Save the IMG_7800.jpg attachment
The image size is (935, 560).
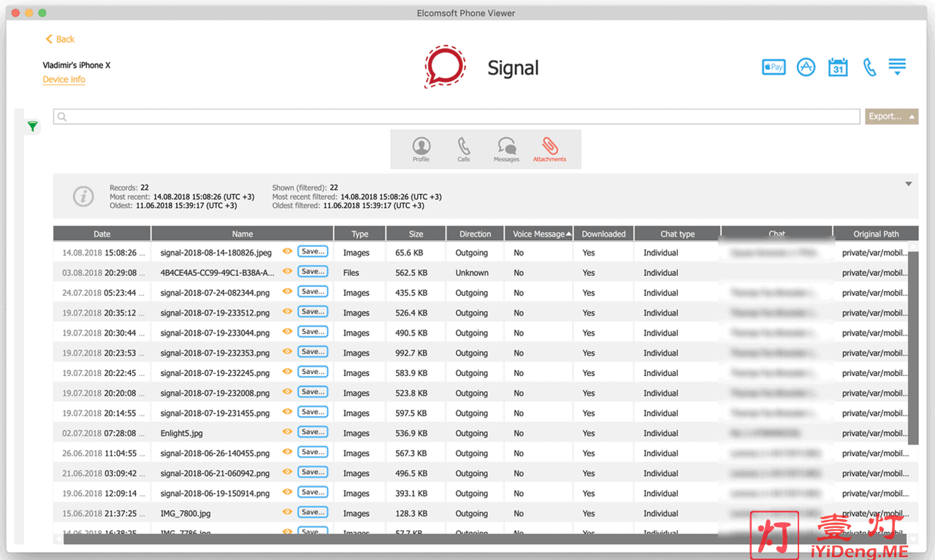(313, 513)
